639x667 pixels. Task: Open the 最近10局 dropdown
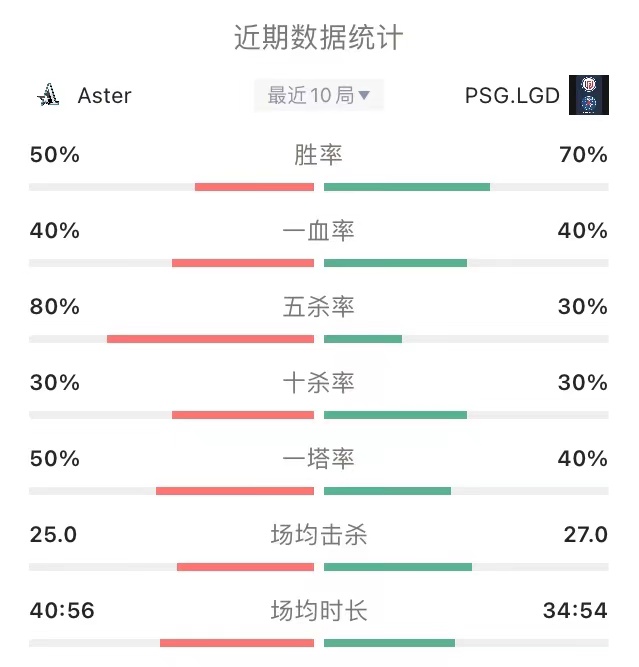pos(319,95)
